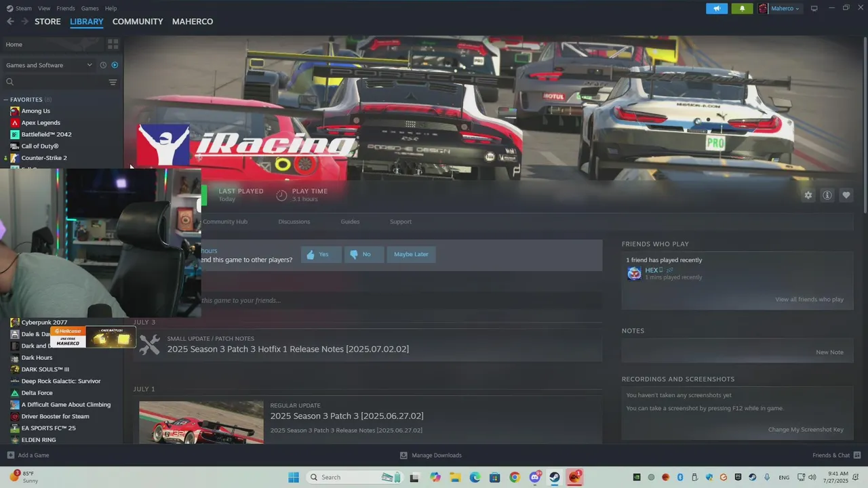Click the thumbs-up Yes recommendation button
Screen dimensions: 868x488
pyautogui.click(x=321, y=254)
